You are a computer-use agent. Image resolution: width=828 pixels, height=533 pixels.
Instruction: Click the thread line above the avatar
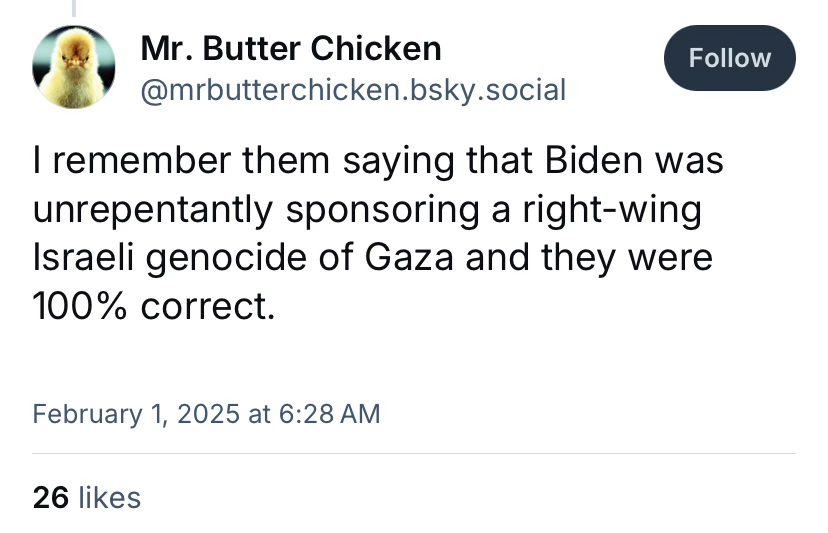74,9
